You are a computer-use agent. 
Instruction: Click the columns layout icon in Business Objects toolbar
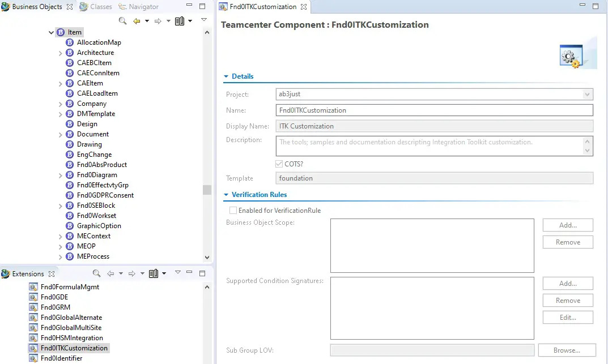pos(180,21)
